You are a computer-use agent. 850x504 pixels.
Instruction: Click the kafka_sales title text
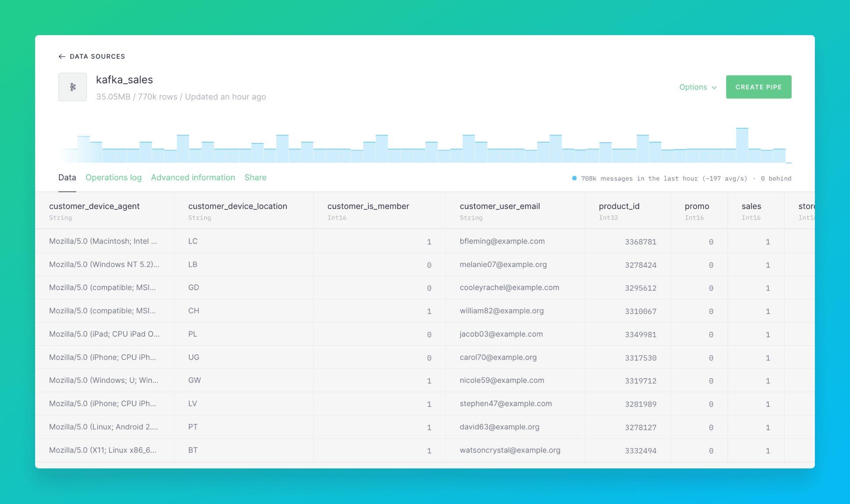[124, 80]
